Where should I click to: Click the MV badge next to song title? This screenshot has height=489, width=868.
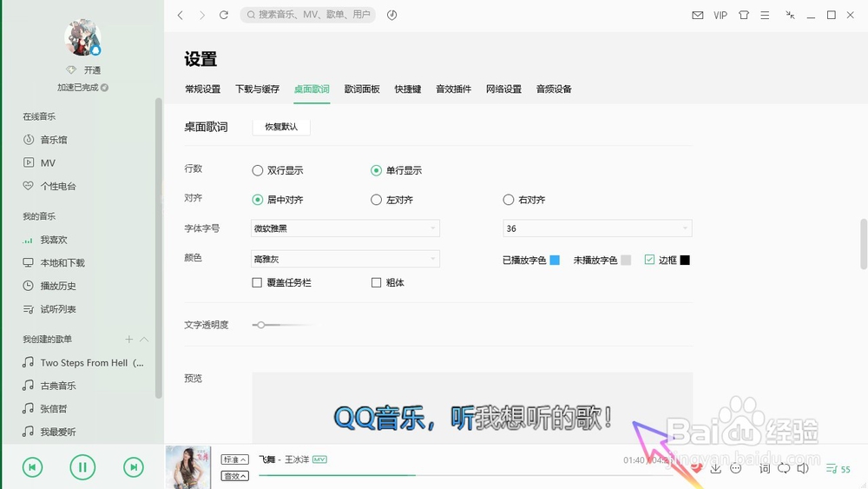point(319,459)
